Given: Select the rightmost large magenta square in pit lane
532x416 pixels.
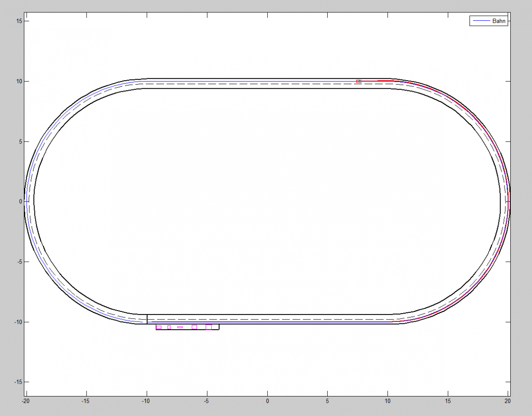Looking at the screenshot, I should click(209, 327).
